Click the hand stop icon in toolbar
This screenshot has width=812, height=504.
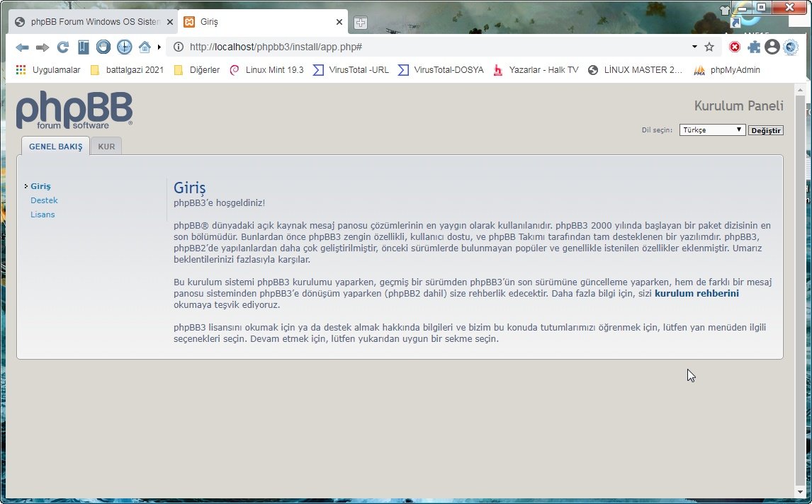click(x=103, y=47)
